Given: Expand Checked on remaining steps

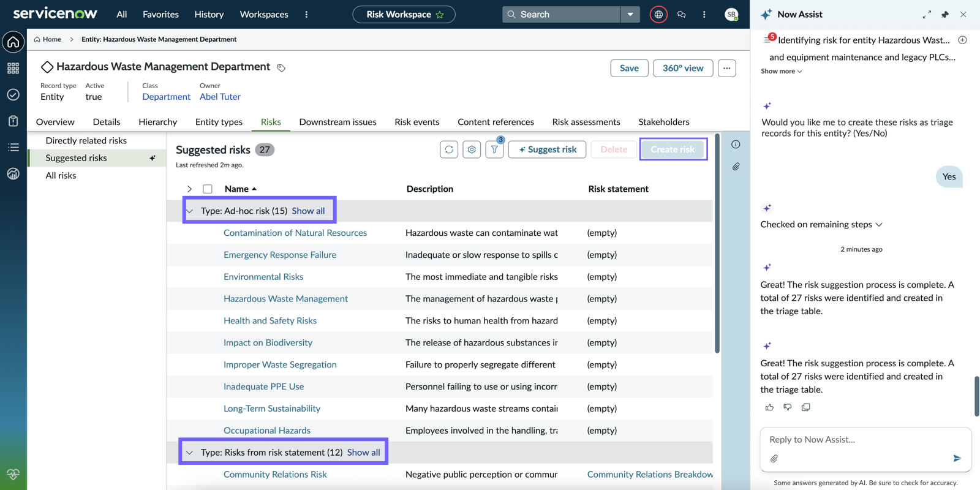Looking at the screenshot, I should point(821,224).
